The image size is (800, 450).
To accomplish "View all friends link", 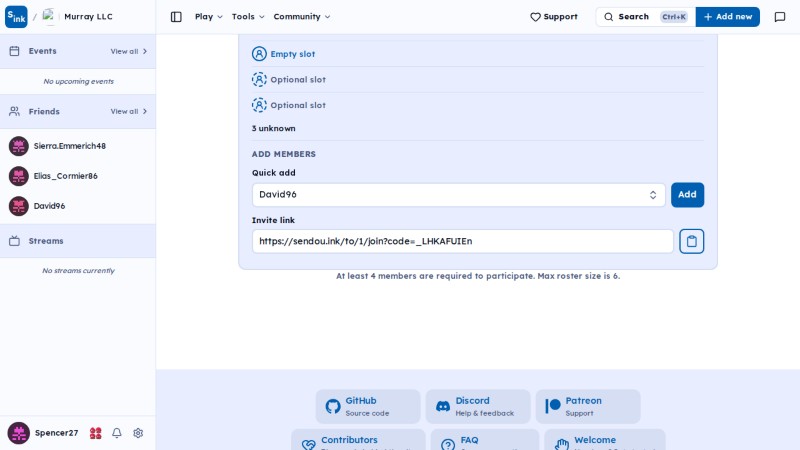I will click(129, 111).
